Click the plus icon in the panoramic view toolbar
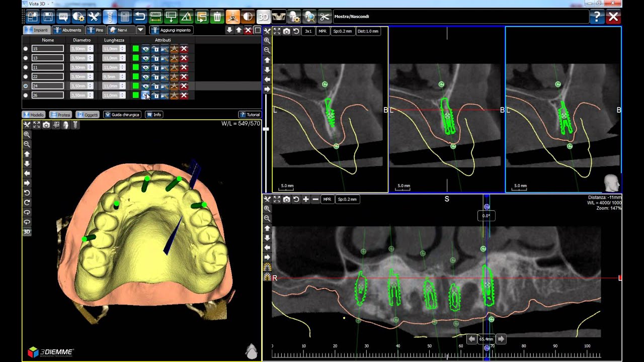Image resolution: width=644 pixels, height=362 pixels. (x=305, y=200)
